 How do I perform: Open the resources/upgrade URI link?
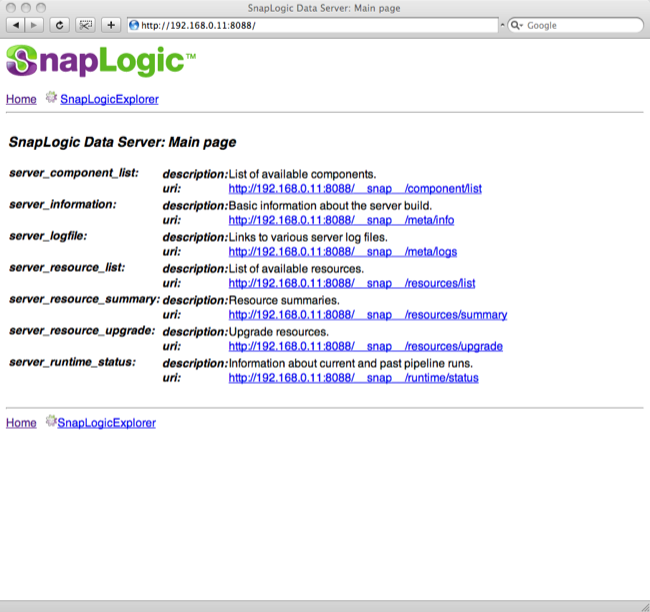click(x=366, y=346)
